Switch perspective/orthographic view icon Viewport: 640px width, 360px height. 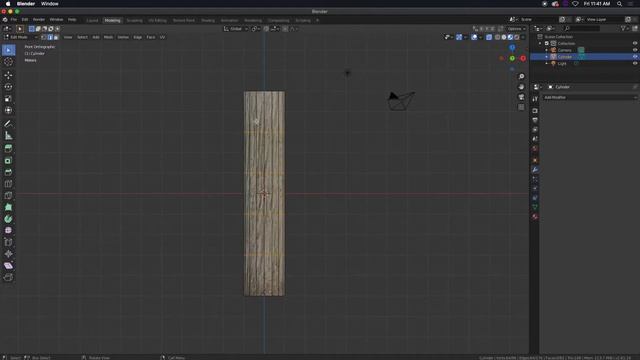(x=521, y=107)
